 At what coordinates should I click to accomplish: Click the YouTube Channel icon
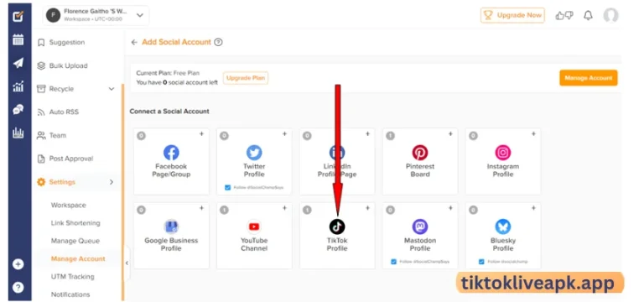click(x=254, y=226)
